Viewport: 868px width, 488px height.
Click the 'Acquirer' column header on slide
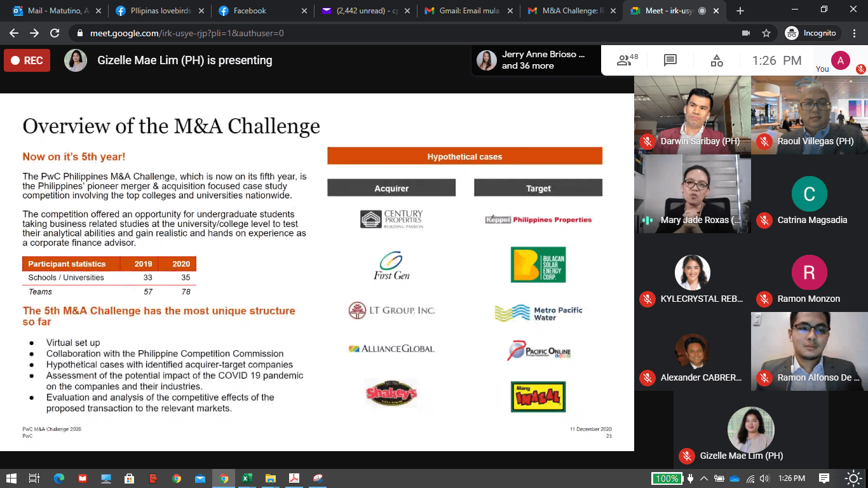(391, 188)
